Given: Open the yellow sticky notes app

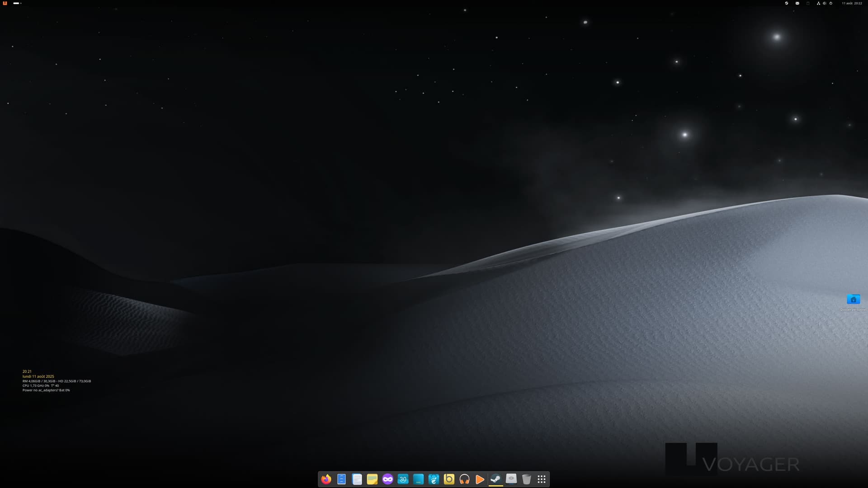Looking at the screenshot, I should pyautogui.click(x=372, y=479).
